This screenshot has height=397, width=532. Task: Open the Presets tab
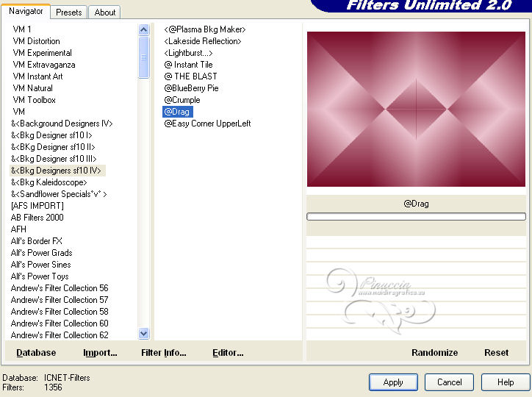[69, 12]
